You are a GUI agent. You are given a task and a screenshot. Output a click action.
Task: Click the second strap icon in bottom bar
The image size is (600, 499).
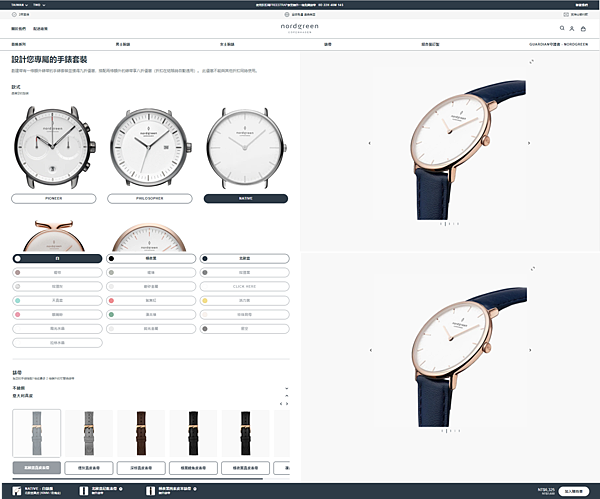150,491
